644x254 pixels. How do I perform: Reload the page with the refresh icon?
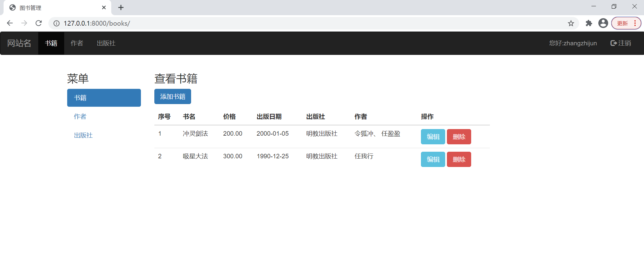click(x=39, y=23)
